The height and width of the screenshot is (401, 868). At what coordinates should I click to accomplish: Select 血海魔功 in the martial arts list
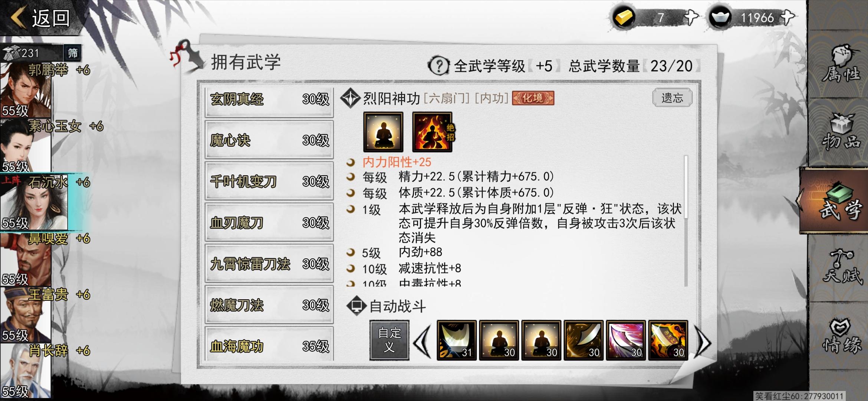269,346
